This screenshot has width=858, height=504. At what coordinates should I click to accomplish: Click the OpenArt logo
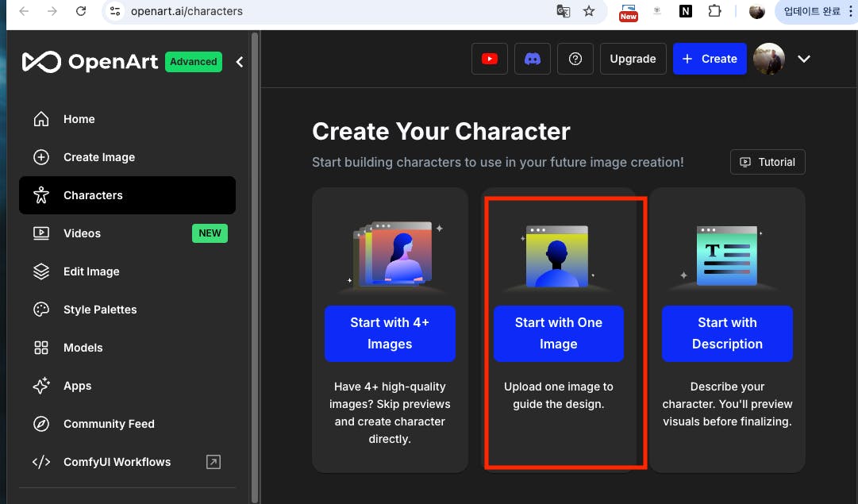click(x=90, y=62)
